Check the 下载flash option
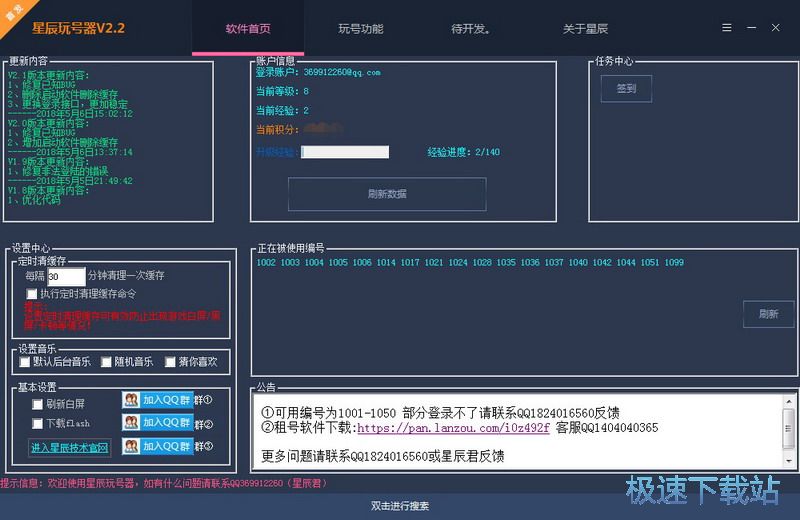Image resolution: width=800 pixels, height=520 pixels. pyautogui.click(x=38, y=424)
